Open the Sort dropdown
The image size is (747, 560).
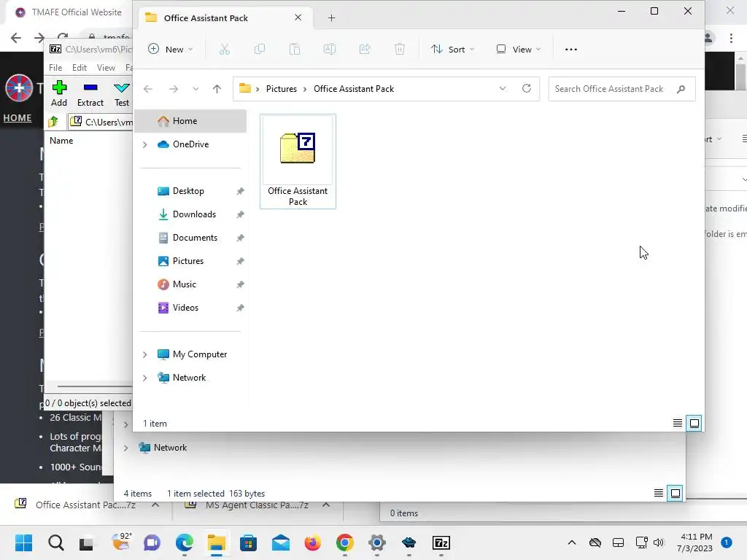[x=452, y=49]
